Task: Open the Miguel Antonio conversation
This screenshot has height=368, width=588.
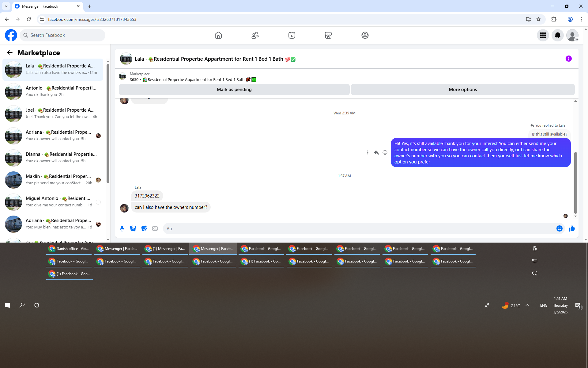Action: 53,202
